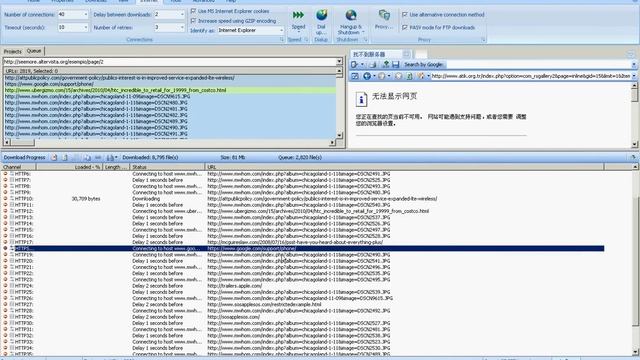Select the HTTP17 channel row
This screenshot has height=360, width=640.
pos(303,242)
